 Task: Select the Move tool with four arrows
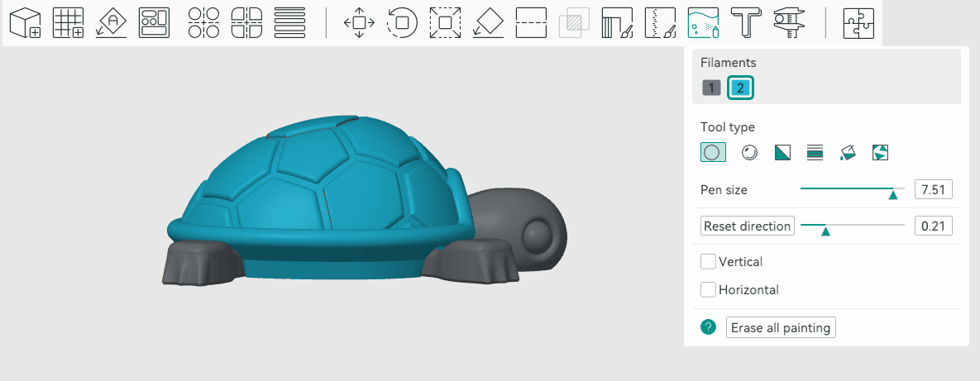pos(360,23)
